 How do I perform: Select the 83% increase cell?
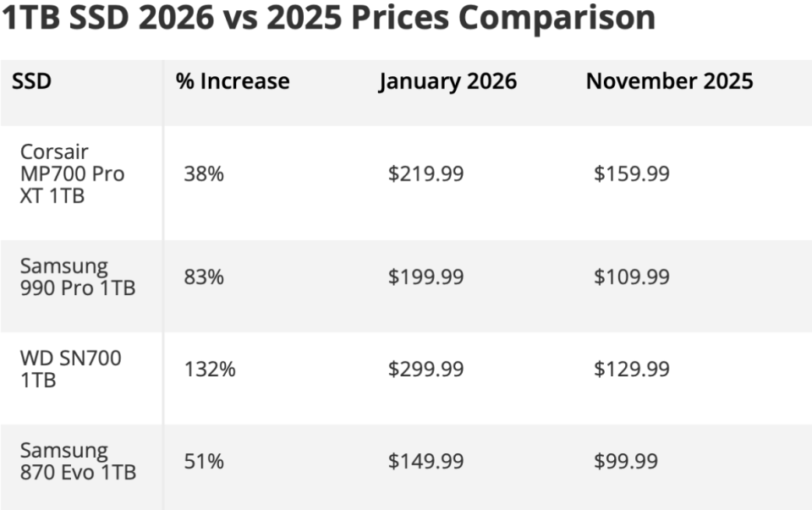coord(204,277)
